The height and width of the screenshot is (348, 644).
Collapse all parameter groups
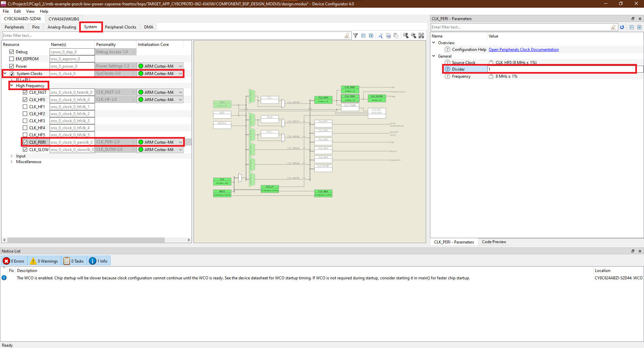tap(632, 27)
